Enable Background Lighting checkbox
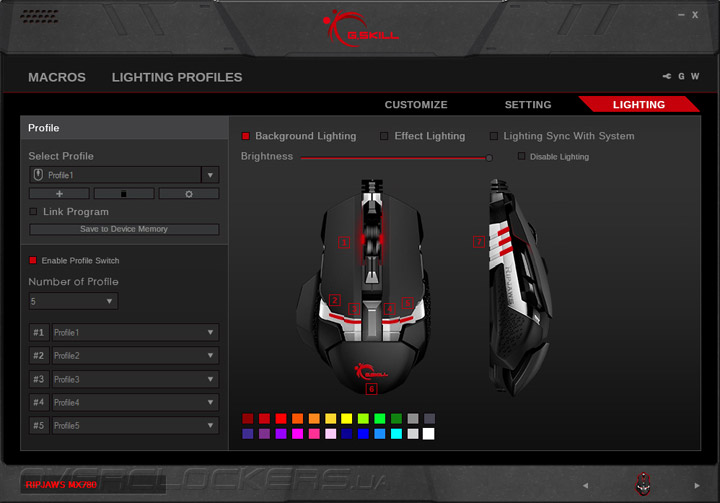Image resolution: width=720 pixels, height=503 pixels. (x=246, y=136)
